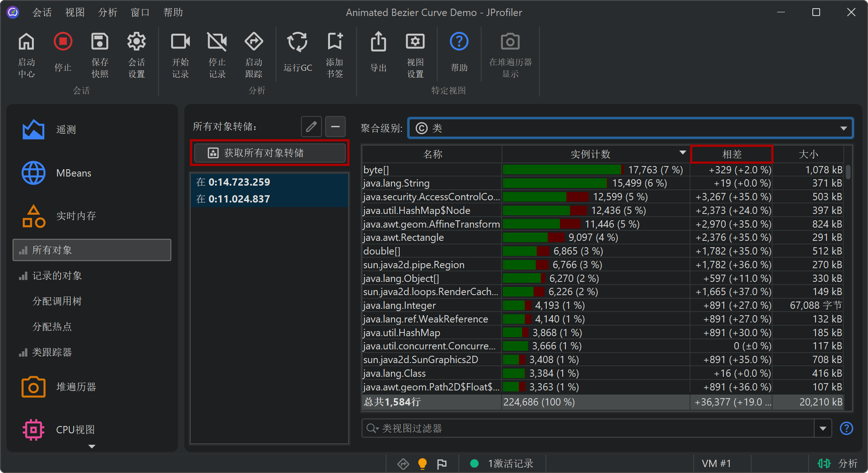This screenshot has width=868, height=473.
Task: Click the 获取所有对象转储 button
Action: point(270,153)
